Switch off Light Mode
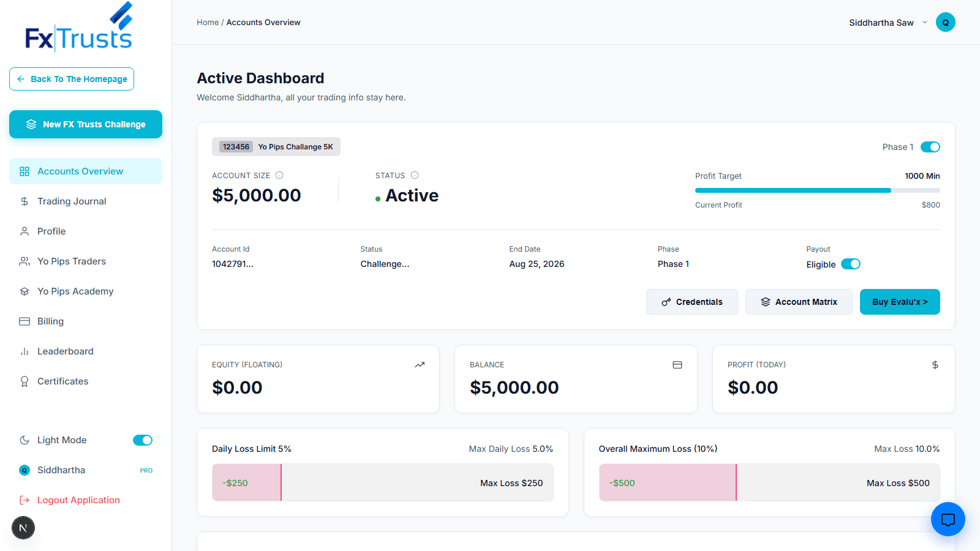 142,440
